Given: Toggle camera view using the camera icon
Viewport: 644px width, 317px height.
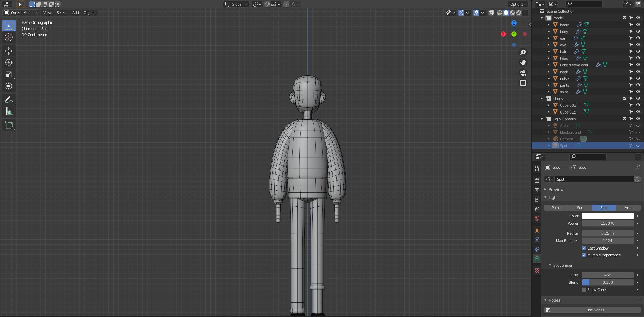Looking at the screenshot, I should [523, 73].
